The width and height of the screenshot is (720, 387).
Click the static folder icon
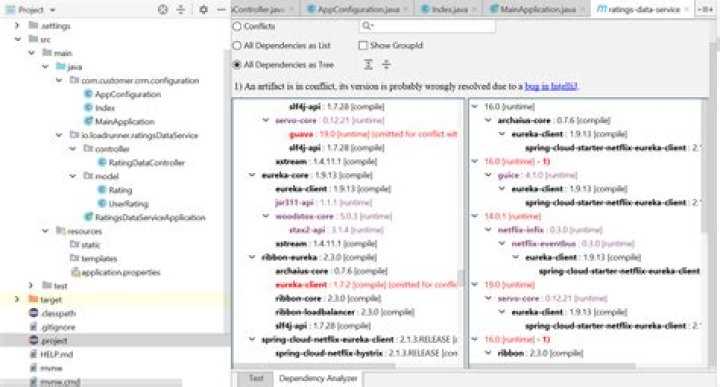click(74, 244)
